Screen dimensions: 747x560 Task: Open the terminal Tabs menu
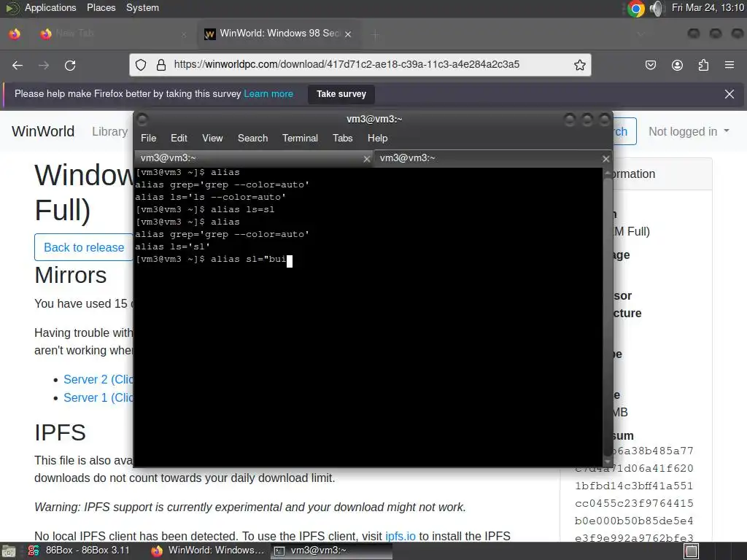point(343,138)
